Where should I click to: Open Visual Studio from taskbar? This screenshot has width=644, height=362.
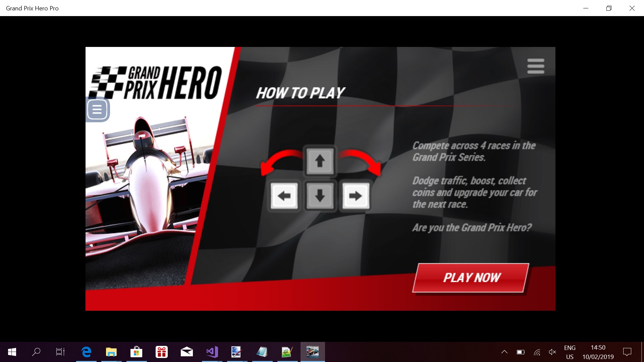coord(212,352)
